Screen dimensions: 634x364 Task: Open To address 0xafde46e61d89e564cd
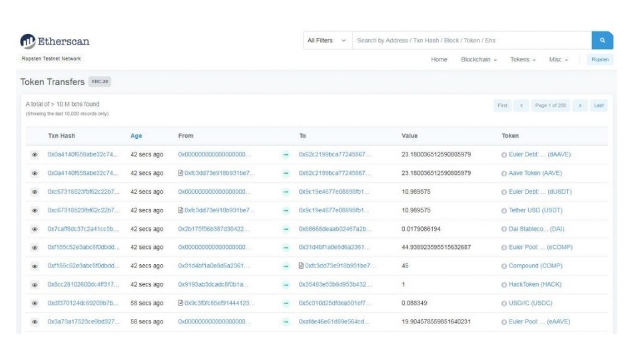pyautogui.click(x=334, y=321)
